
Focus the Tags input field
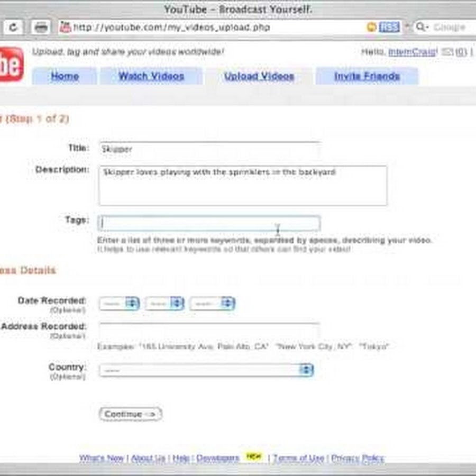click(x=209, y=223)
